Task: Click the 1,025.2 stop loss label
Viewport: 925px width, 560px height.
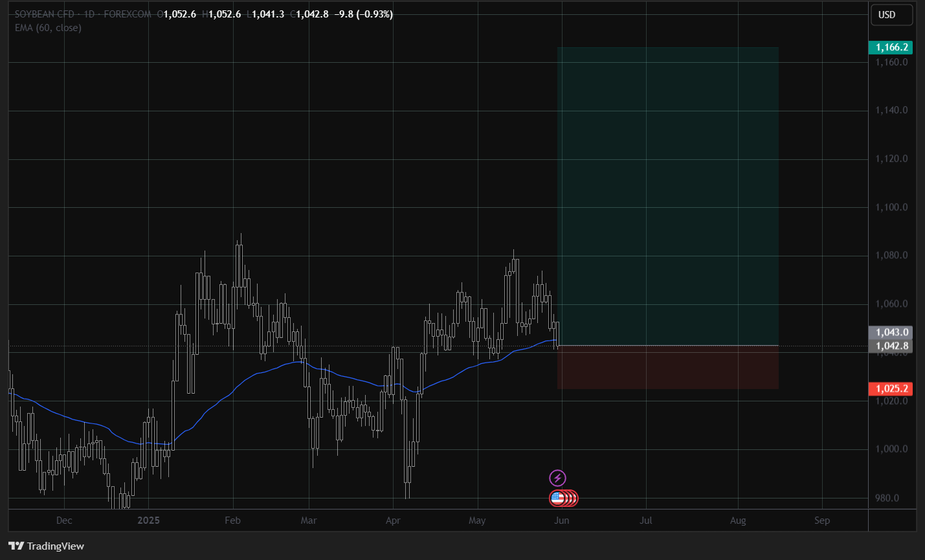Action: coord(890,389)
